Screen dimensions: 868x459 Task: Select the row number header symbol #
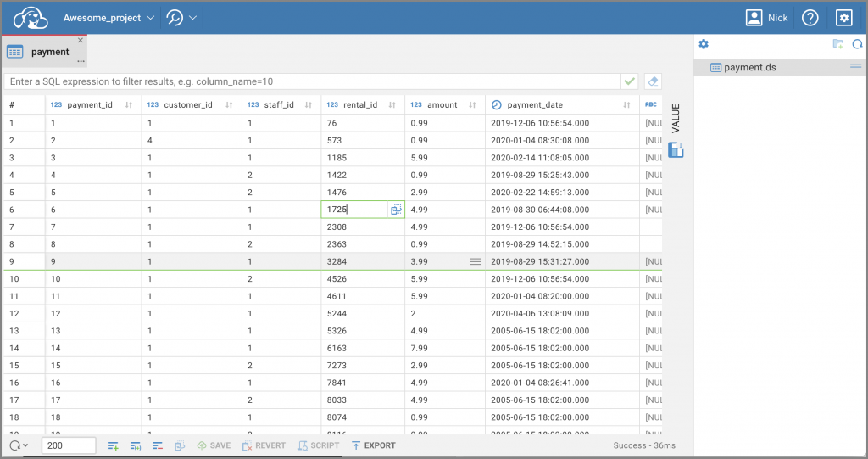pos(12,104)
